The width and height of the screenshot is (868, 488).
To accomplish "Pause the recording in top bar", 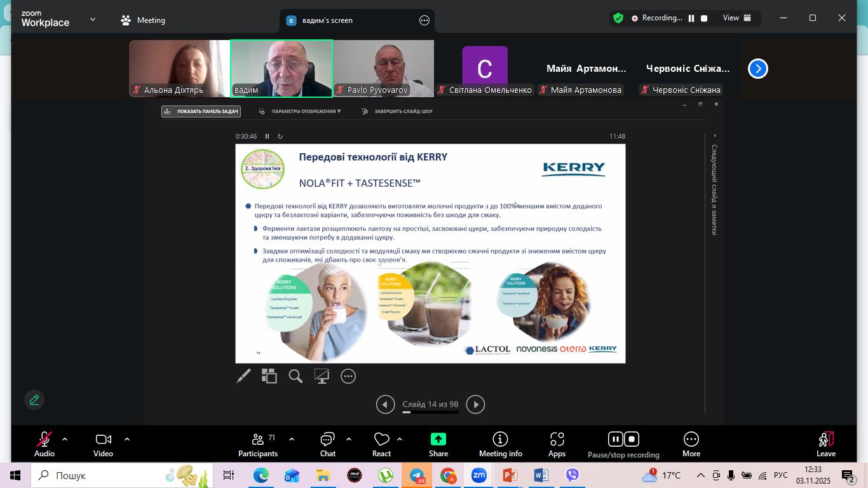I will pos(691,18).
